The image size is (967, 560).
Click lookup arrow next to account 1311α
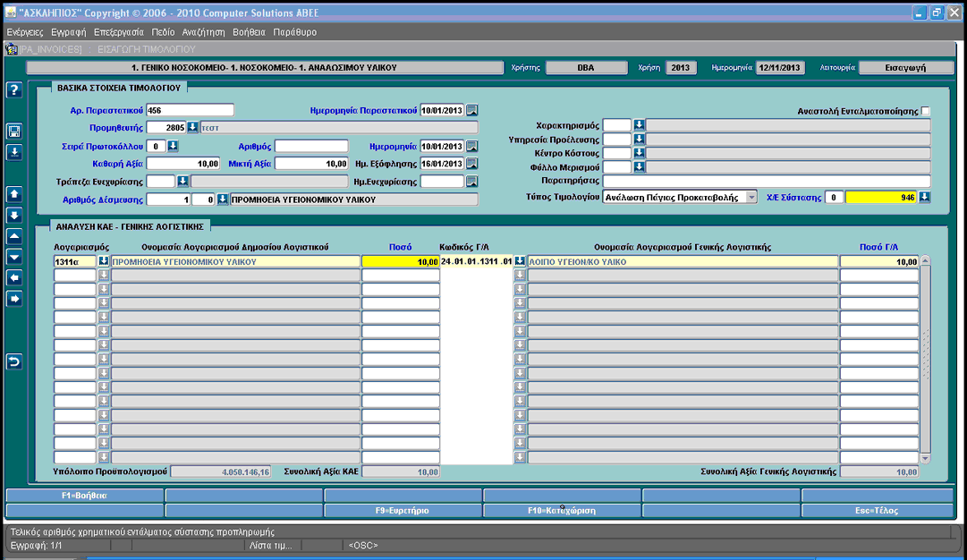tap(103, 261)
